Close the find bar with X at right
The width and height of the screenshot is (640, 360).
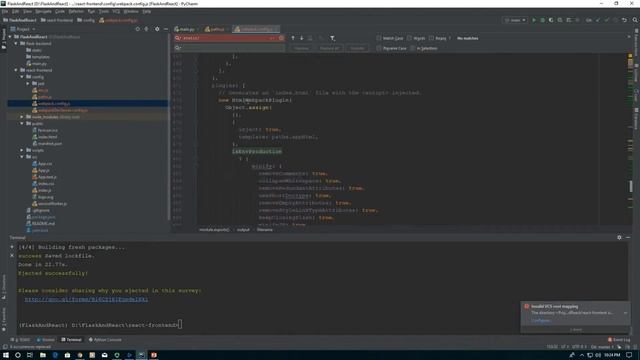pyautogui.click(x=629, y=37)
